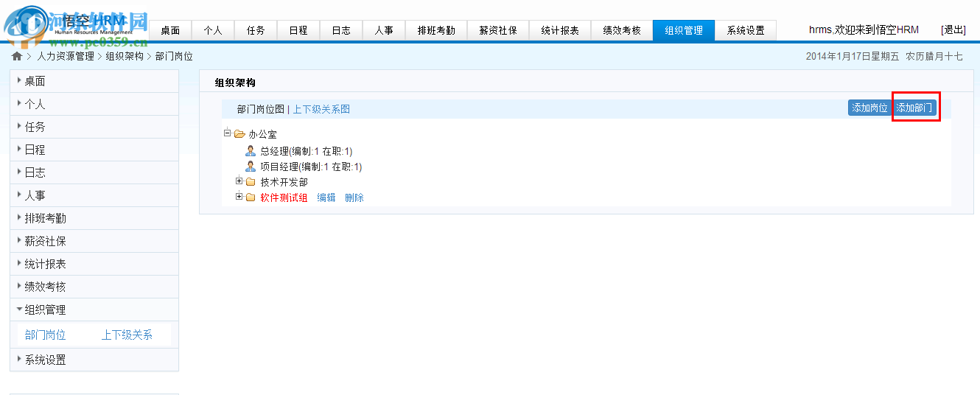
Task: Click the date 2014年1月17日星期五
Action: 853,56
